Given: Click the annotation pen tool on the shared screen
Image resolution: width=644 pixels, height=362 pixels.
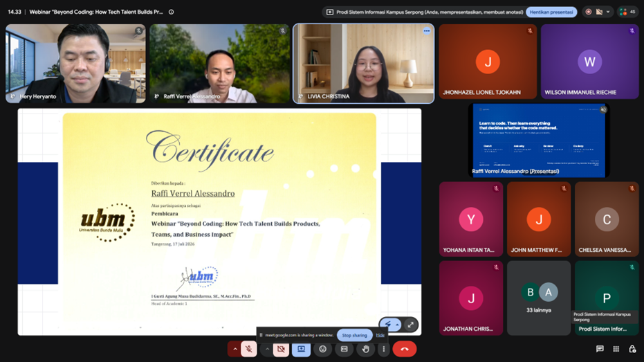Looking at the screenshot, I should click(x=387, y=325).
